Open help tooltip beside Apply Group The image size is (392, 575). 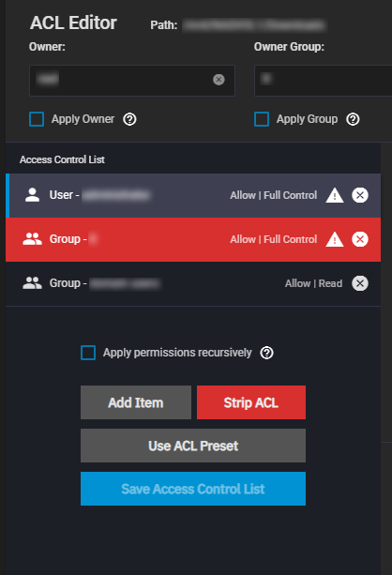354,119
